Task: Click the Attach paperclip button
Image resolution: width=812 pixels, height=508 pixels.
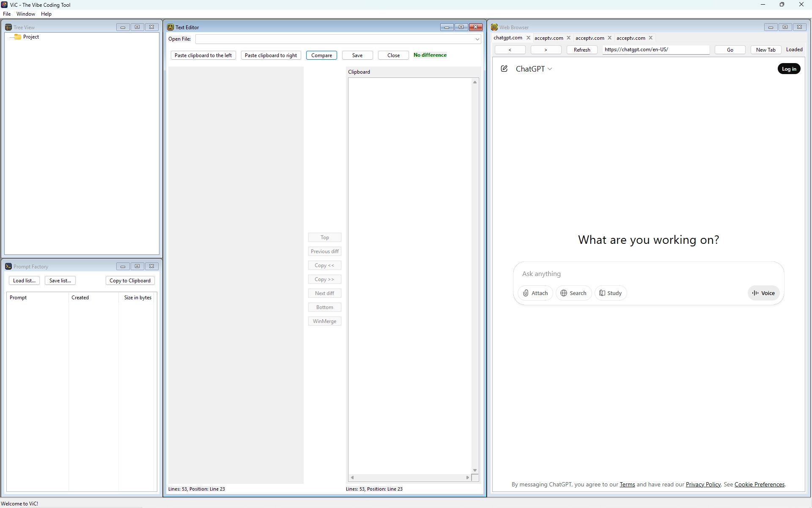Action: click(535, 293)
